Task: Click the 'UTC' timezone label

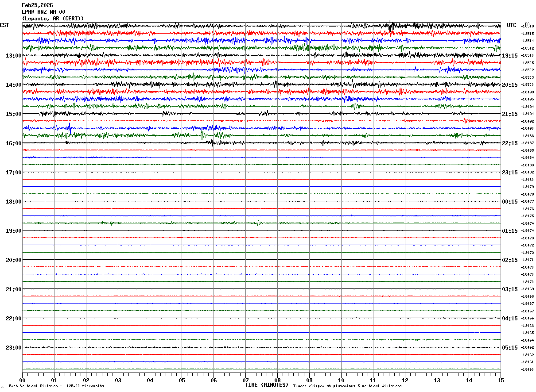Action: coord(512,25)
